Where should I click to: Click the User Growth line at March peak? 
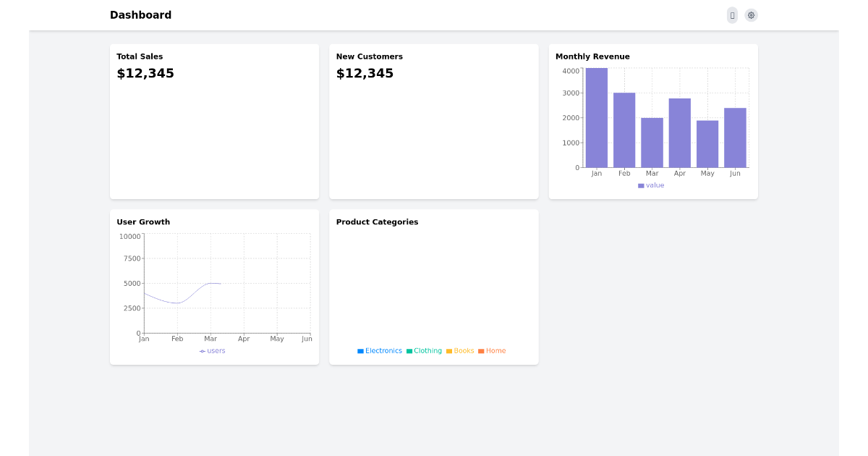[210, 284]
